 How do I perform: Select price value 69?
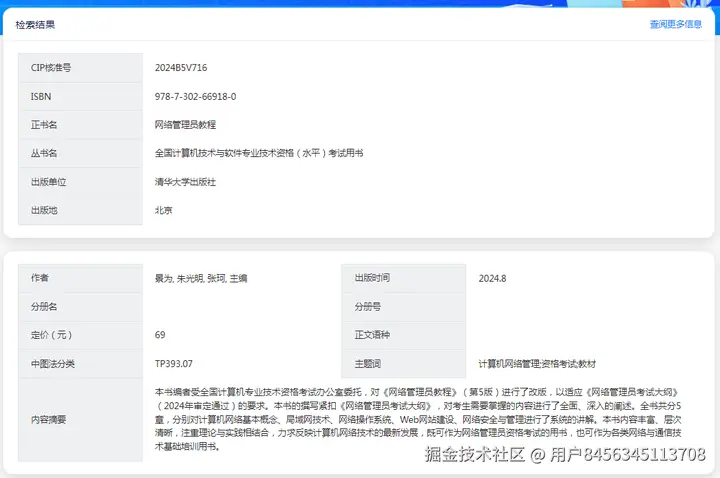(160, 335)
